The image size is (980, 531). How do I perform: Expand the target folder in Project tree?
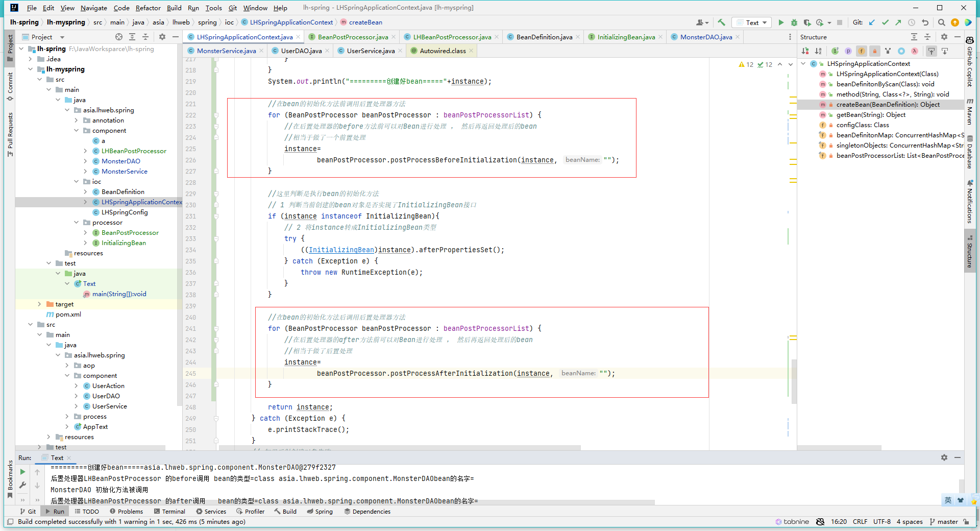pyautogui.click(x=40, y=304)
